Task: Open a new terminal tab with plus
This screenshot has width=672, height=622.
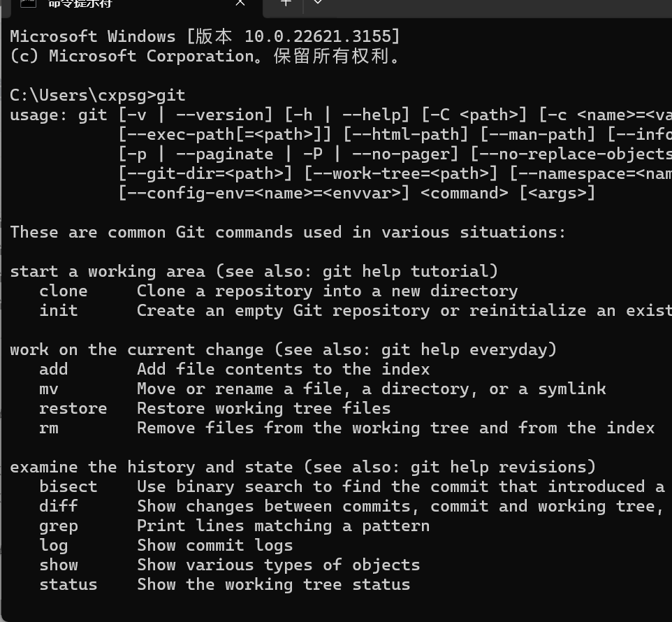Action: (286, 3)
